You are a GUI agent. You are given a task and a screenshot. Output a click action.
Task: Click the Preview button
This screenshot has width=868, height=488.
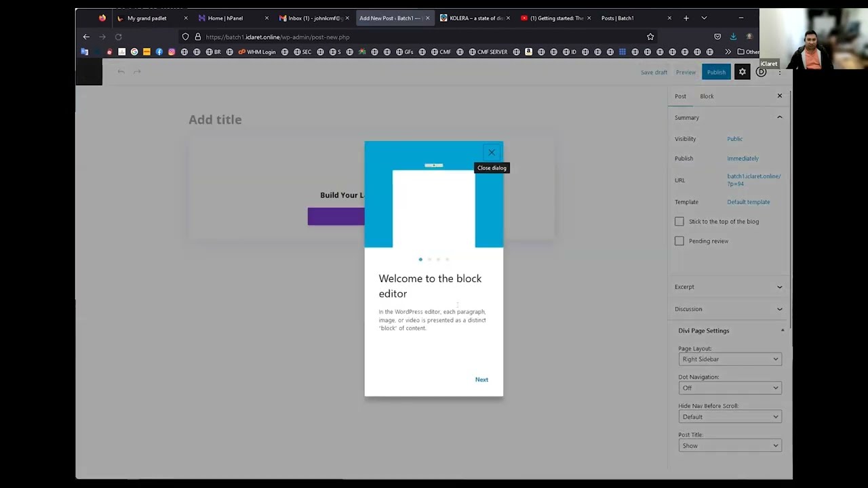pyautogui.click(x=686, y=72)
